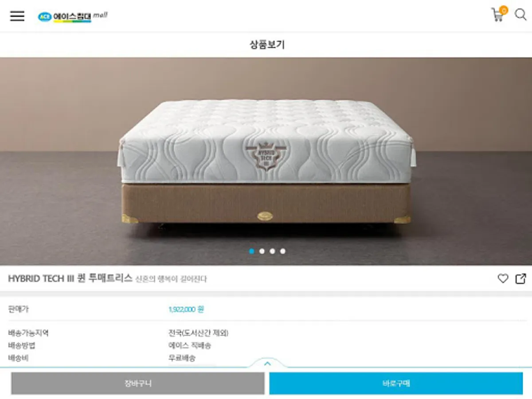Add product to wishlist with heart icon
The image size is (532, 399).
point(503,278)
